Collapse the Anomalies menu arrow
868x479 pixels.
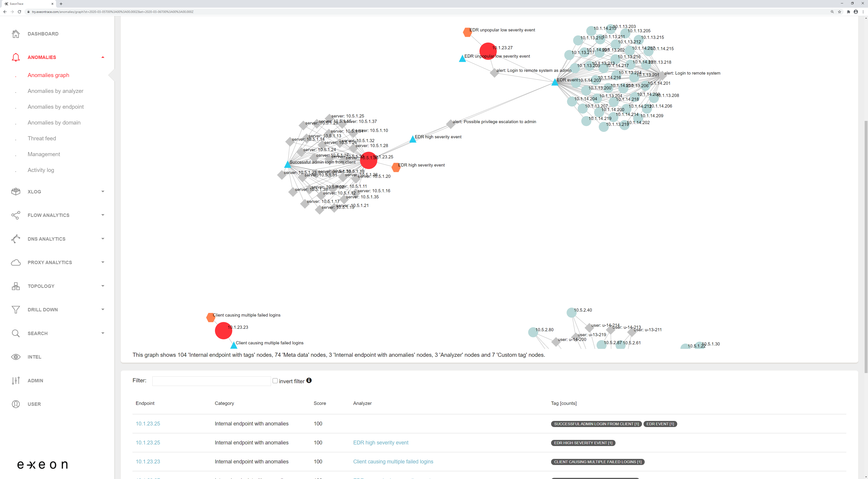click(103, 57)
